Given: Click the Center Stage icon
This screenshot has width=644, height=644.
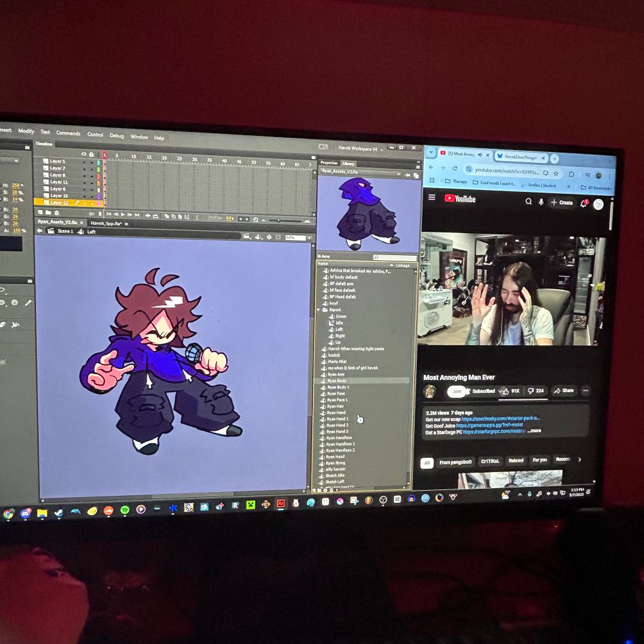Looking at the screenshot, I should click(269, 237).
